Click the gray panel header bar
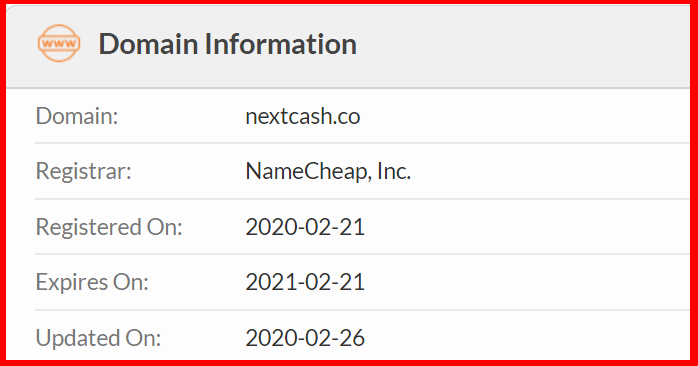This screenshot has width=698, height=366. click(348, 46)
